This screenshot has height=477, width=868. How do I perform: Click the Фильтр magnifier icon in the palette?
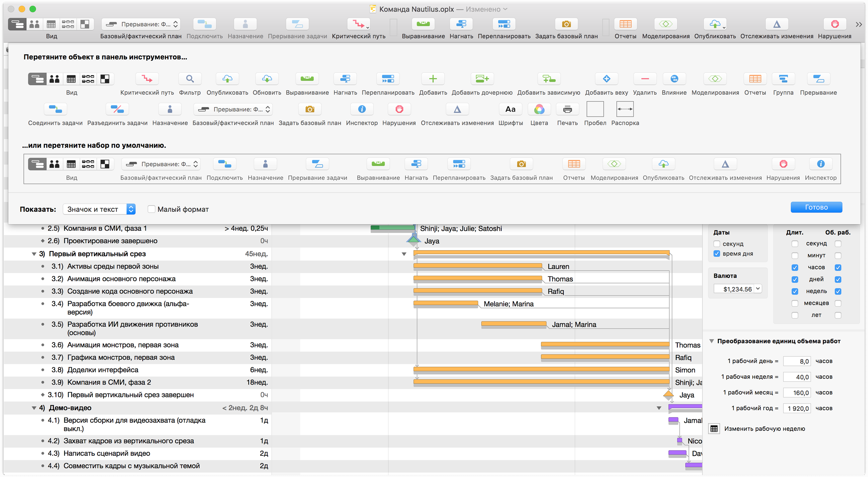(x=190, y=79)
